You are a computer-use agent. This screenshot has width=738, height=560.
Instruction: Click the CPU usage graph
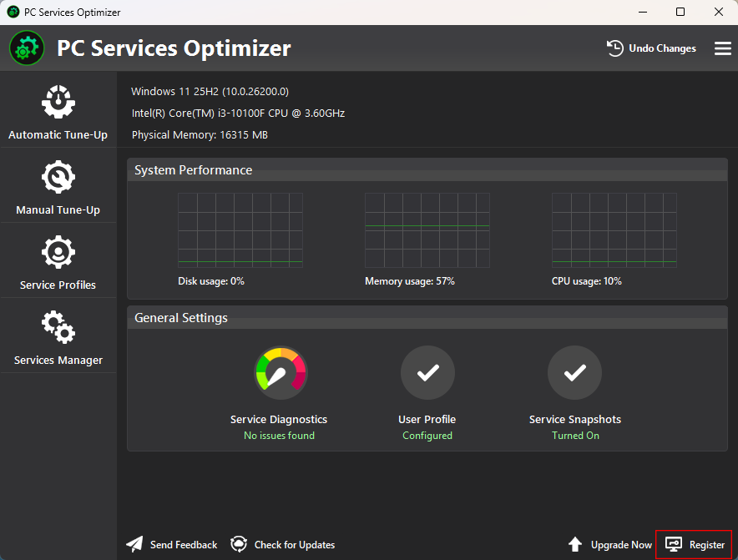(x=614, y=230)
